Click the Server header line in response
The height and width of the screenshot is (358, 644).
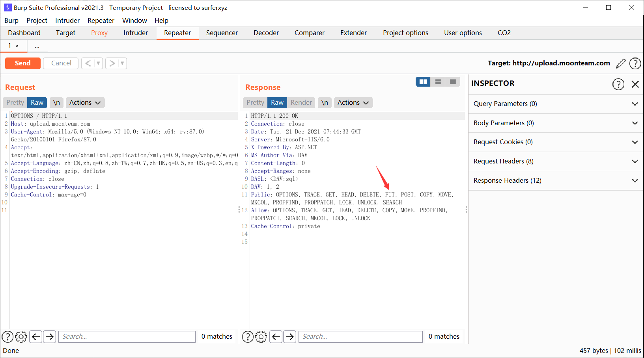[x=290, y=139]
